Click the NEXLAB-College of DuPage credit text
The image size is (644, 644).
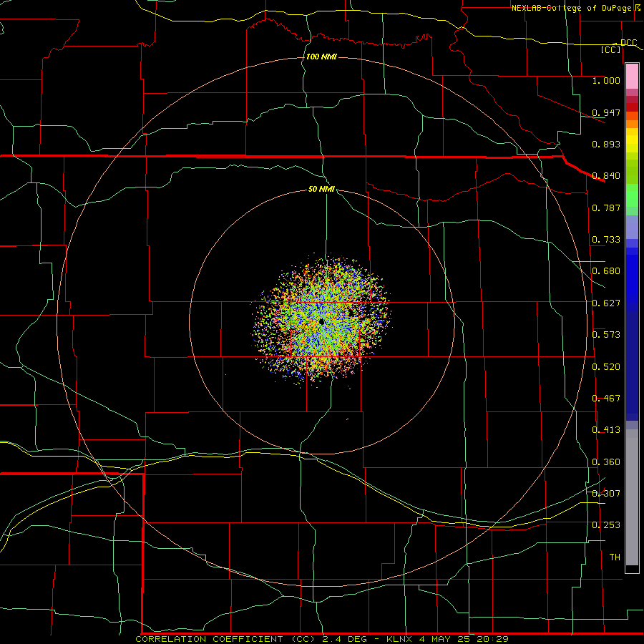coord(571,8)
